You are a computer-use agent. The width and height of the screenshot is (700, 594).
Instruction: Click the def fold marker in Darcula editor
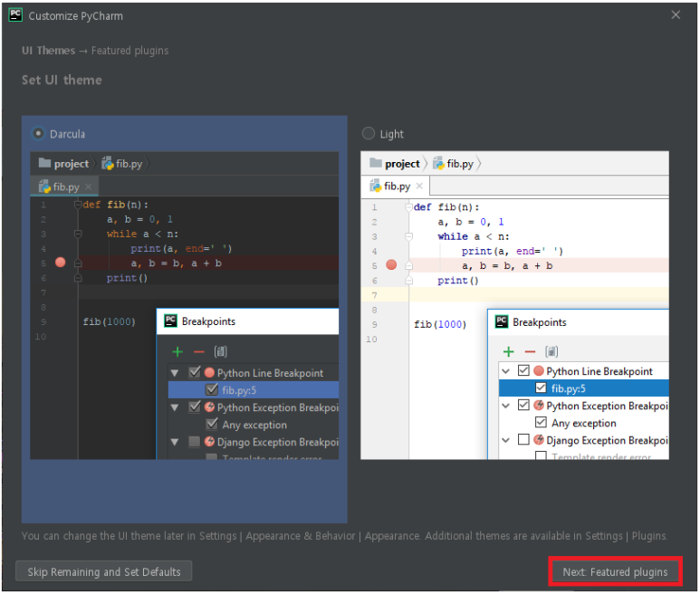pyautogui.click(x=78, y=205)
